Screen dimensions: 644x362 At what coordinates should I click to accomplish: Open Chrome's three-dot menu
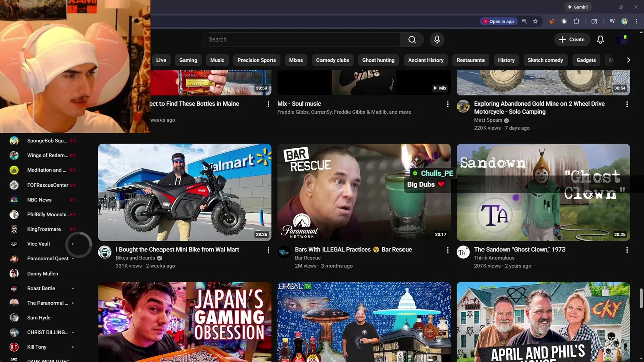pos(636,21)
